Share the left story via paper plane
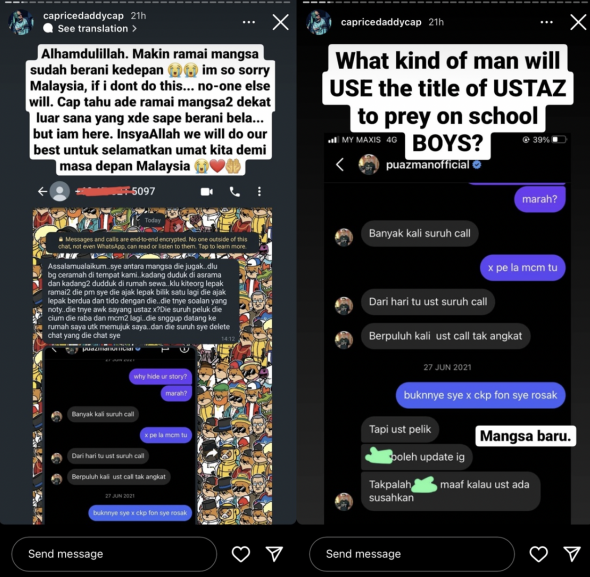Image resolution: width=590 pixels, height=577 pixels. [274, 554]
